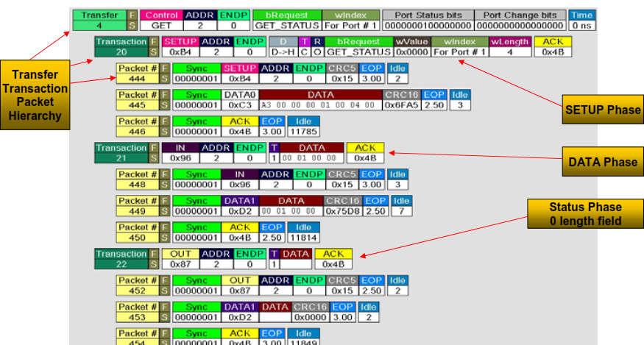Click CRC16 0x75D8 in Packet 449
The image size is (644, 345).
(x=342, y=206)
